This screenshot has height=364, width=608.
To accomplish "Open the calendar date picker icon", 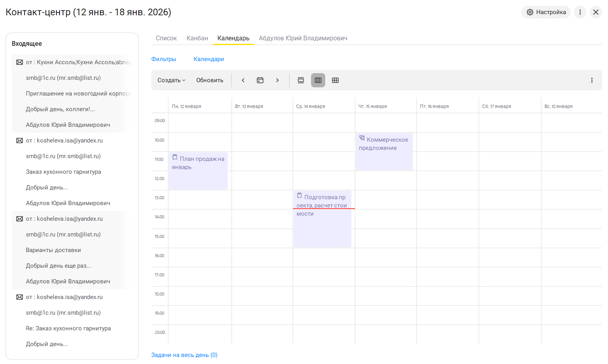I will click(x=260, y=80).
